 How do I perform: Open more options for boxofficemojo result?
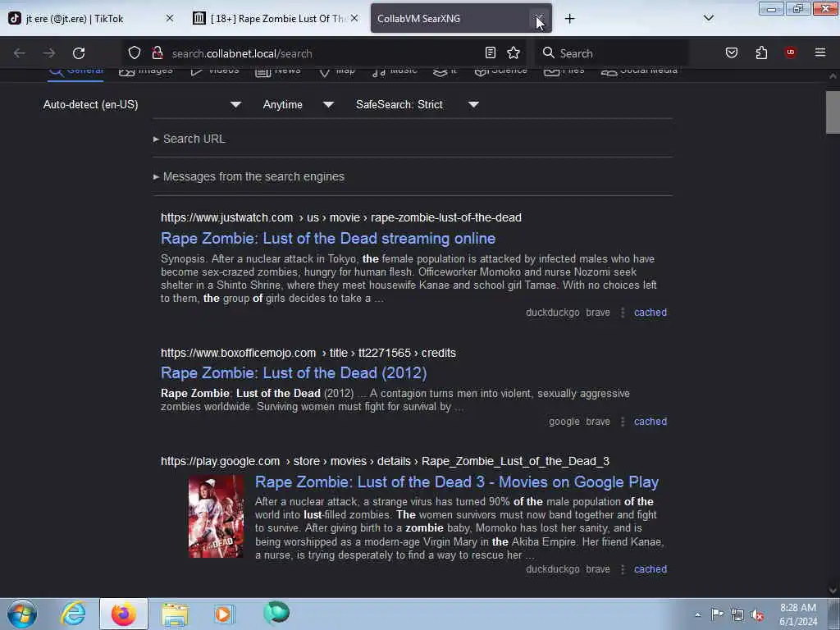coord(623,422)
